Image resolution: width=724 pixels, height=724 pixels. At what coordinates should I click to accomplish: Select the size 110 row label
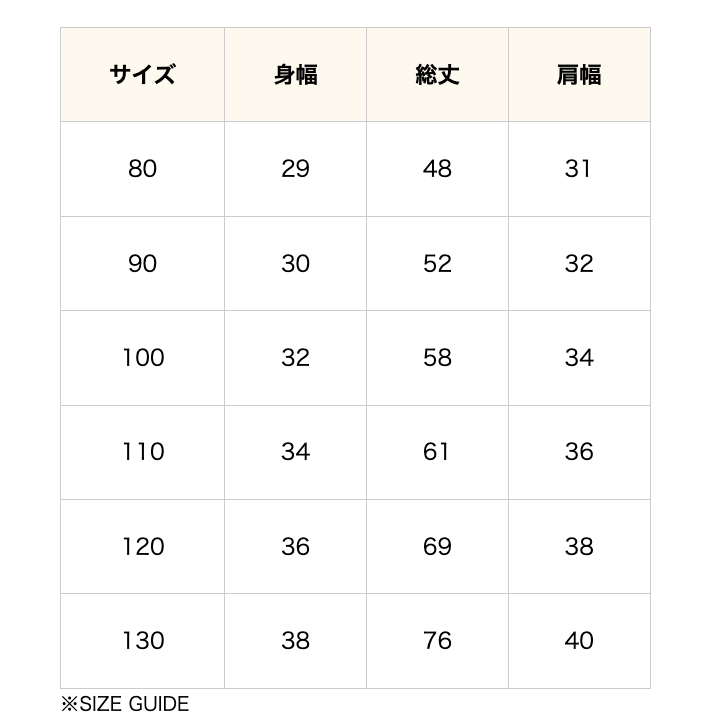[x=142, y=452]
